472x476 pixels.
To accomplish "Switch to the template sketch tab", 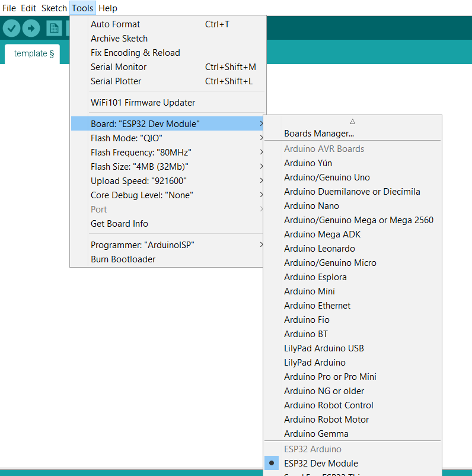I will click(33, 53).
